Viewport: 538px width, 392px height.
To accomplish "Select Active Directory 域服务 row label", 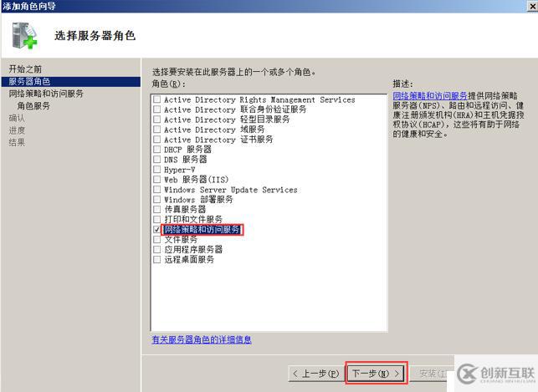I will click(214, 130).
